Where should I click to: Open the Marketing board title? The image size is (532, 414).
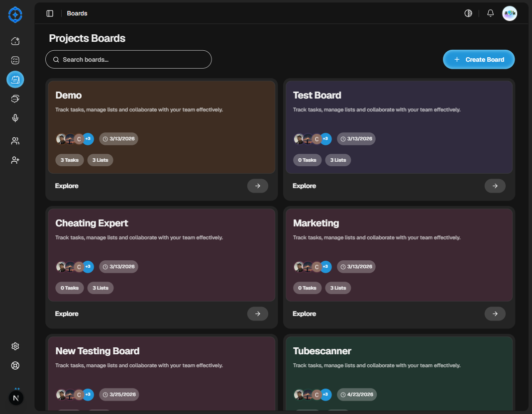tap(316, 223)
